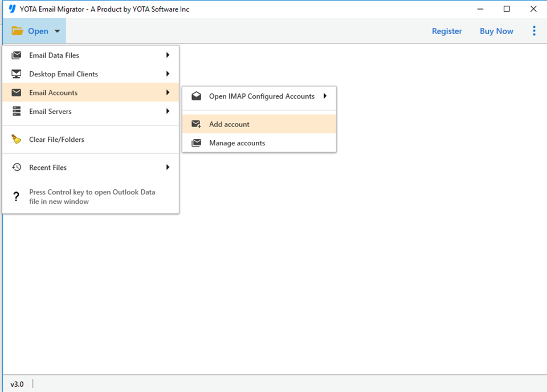Expand Open IMAP Configured Accounts submenu
This screenshot has width=547, height=392.
(325, 96)
